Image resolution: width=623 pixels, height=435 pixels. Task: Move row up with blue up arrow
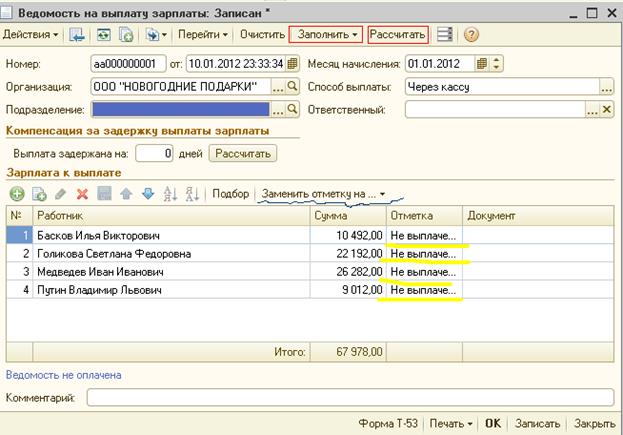127,193
